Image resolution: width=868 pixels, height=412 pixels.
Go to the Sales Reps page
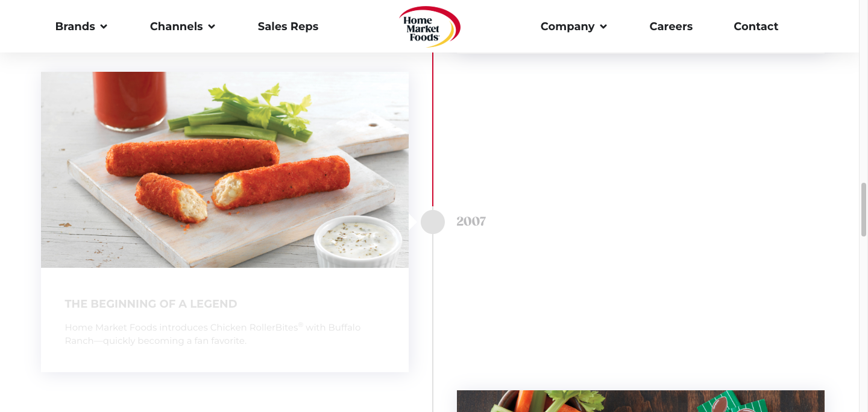pyautogui.click(x=288, y=27)
